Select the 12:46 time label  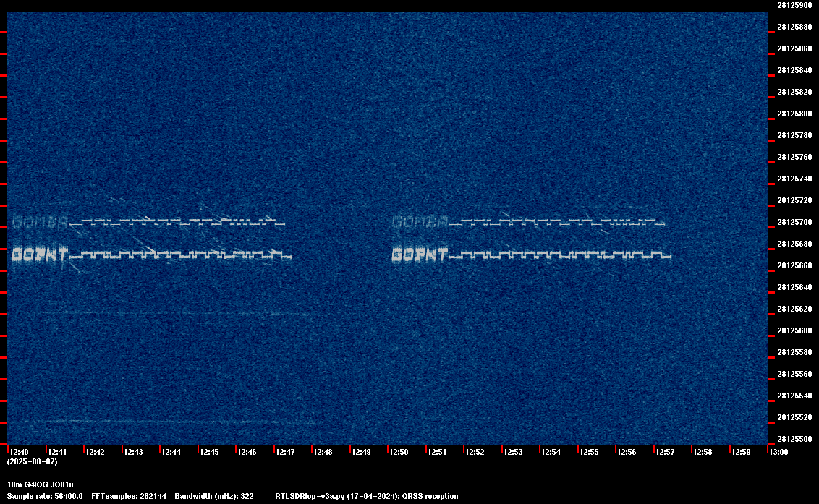pyautogui.click(x=247, y=452)
